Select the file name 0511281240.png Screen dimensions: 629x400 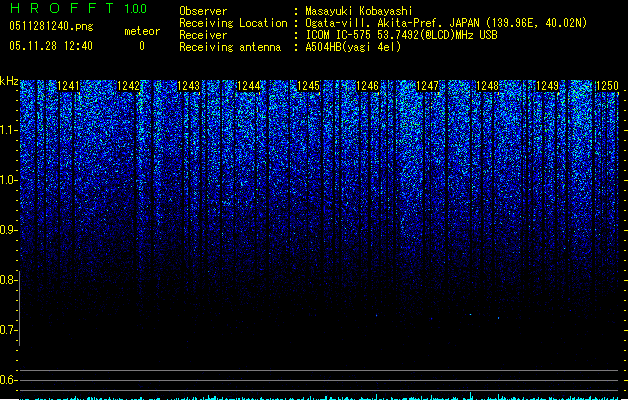tap(51, 26)
